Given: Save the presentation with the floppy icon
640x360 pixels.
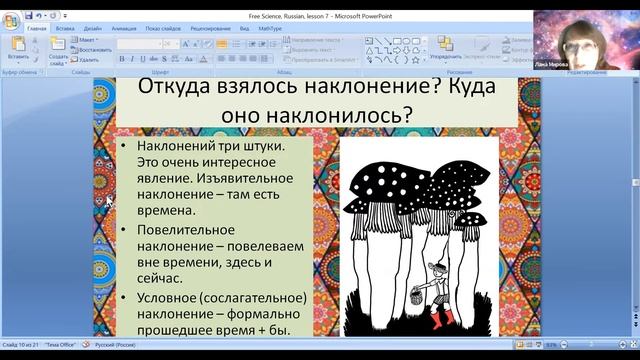Looking at the screenshot, I should click(28, 16).
